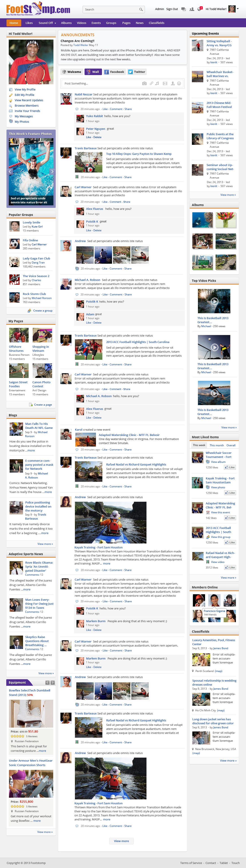This screenshot has height=868, width=246.
Task: Open notifications globe with red badge
Action: tap(199, 9)
